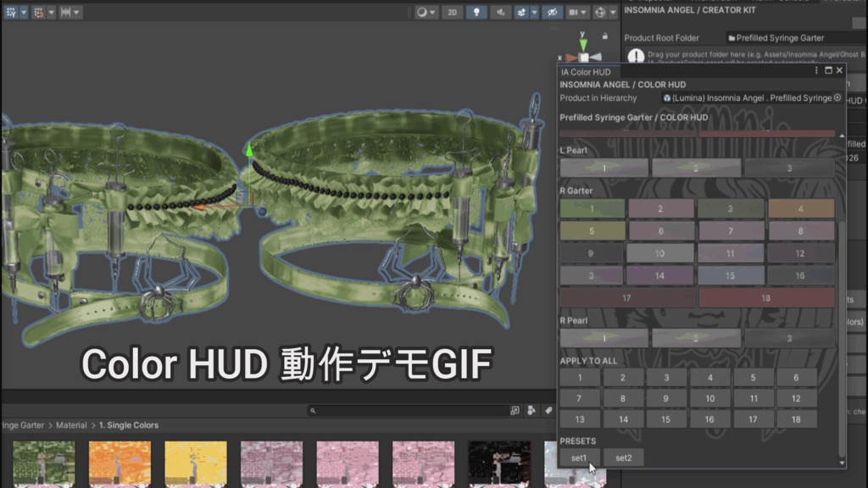Click snap increment settings icon

coord(38,12)
